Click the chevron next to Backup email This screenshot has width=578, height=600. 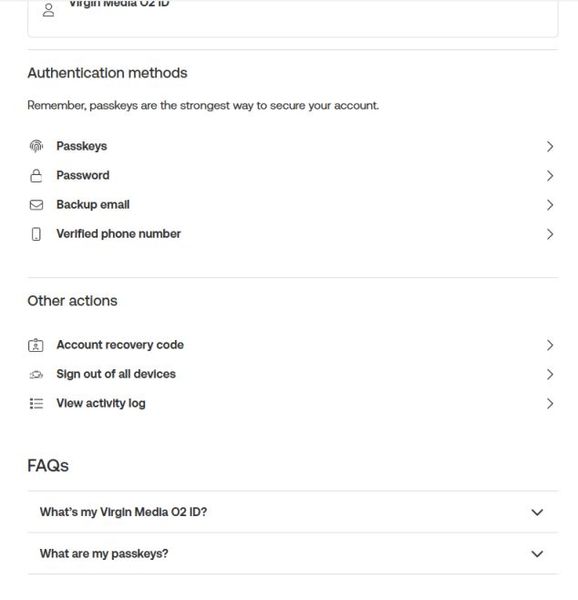tap(550, 205)
